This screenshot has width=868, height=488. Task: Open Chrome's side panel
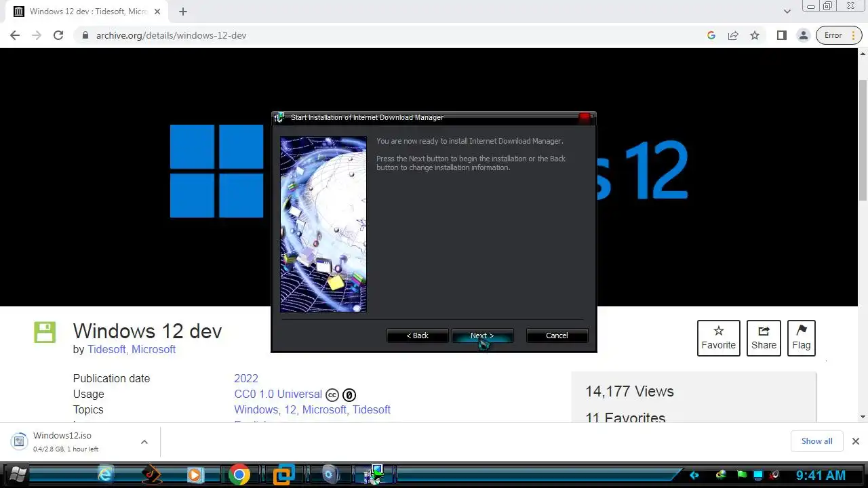coord(781,35)
